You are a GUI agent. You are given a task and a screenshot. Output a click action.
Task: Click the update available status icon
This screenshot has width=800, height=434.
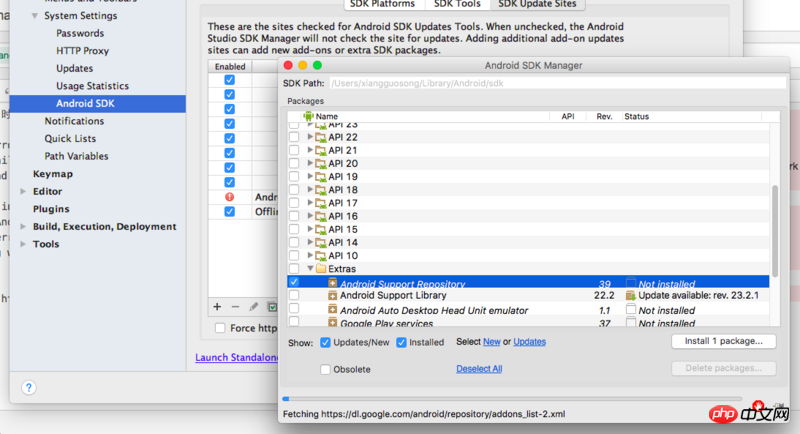tap(631, 295)
